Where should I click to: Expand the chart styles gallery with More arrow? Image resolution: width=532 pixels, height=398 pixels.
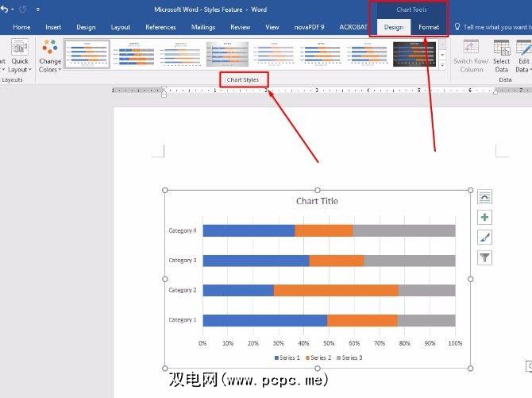[442, 65]
